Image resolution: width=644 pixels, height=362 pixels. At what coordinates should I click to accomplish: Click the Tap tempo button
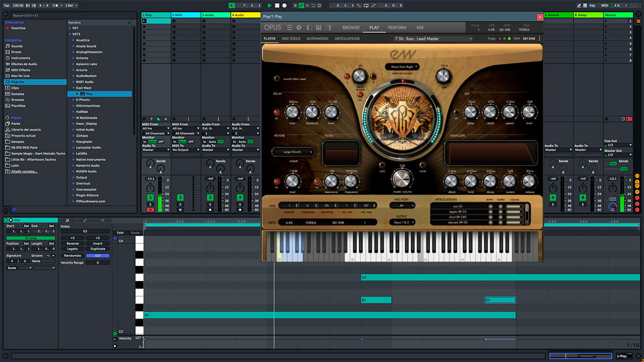pos(6,5)
